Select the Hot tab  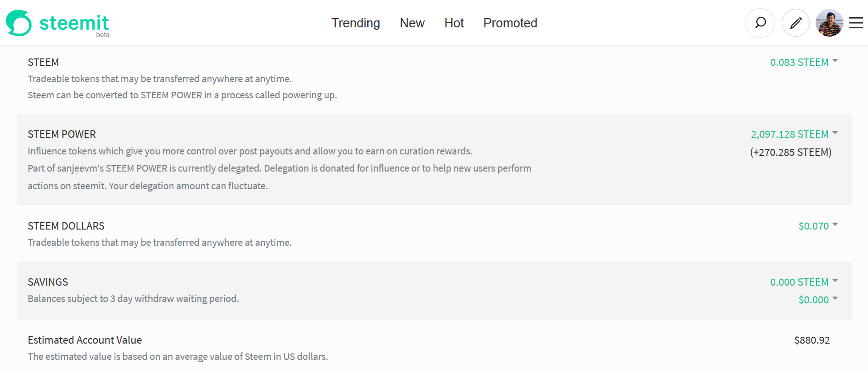(x=454, y=23)
